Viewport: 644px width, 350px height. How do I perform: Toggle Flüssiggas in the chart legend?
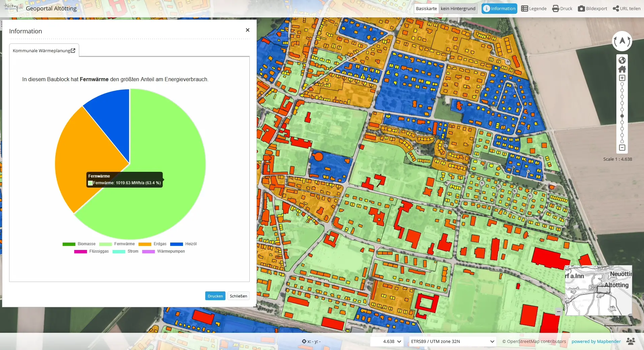(91, 251)
